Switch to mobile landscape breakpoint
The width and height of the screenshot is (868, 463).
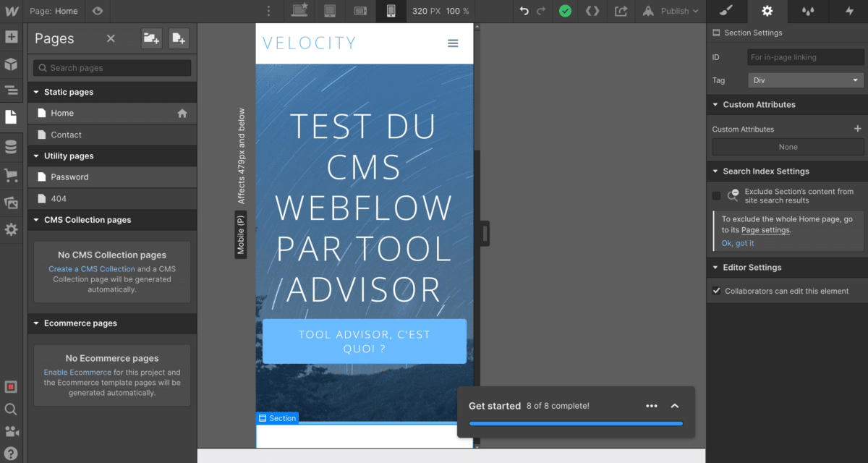point(360,11)
